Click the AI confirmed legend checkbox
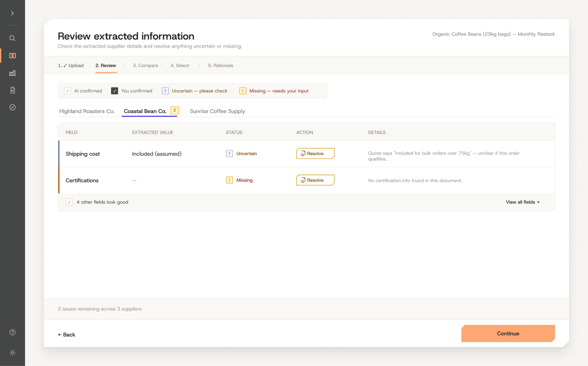588x366 pixels. click(68, 90)
